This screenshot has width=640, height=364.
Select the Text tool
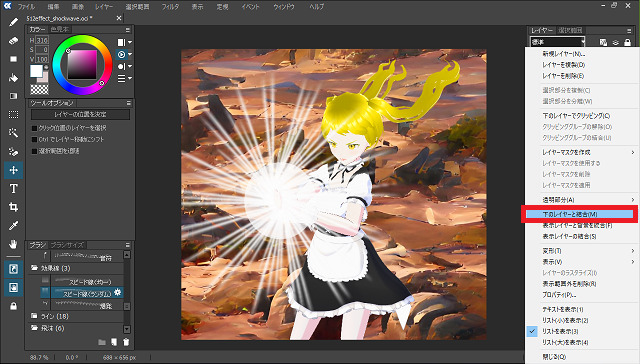coord(13,189)
